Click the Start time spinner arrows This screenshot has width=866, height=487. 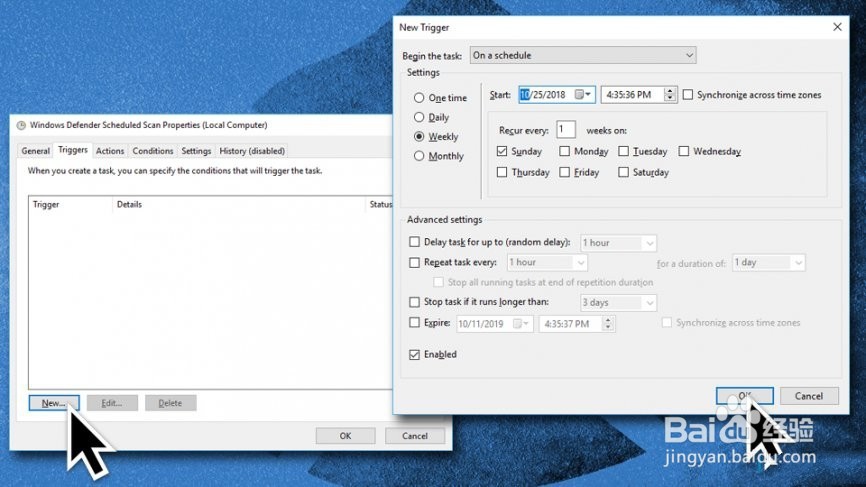coord(669,94)
